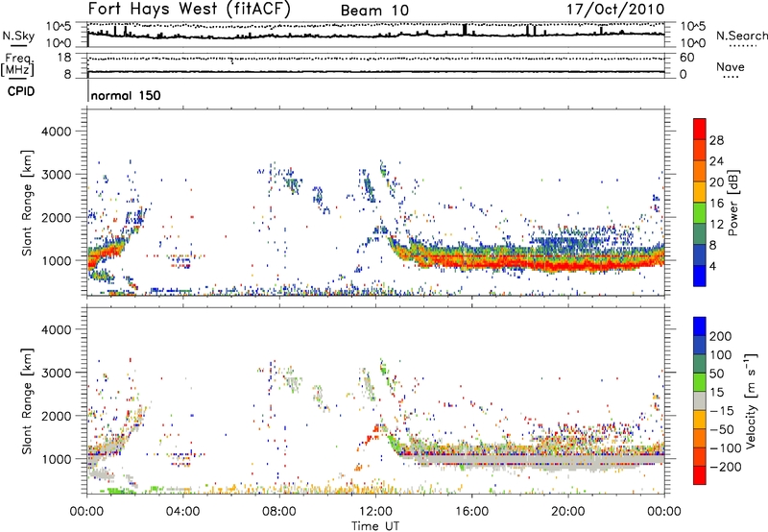The height and width of the screenshot is (532, 768).
Task: Click the '60' Nave axis value
Action: click(x=687, y=58)
